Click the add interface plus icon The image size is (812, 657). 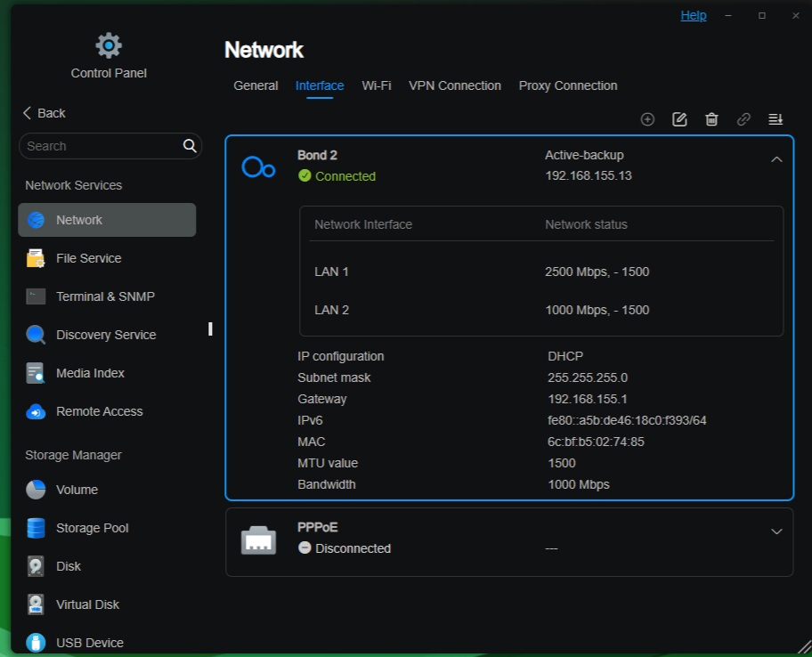[x=647, y=119]
